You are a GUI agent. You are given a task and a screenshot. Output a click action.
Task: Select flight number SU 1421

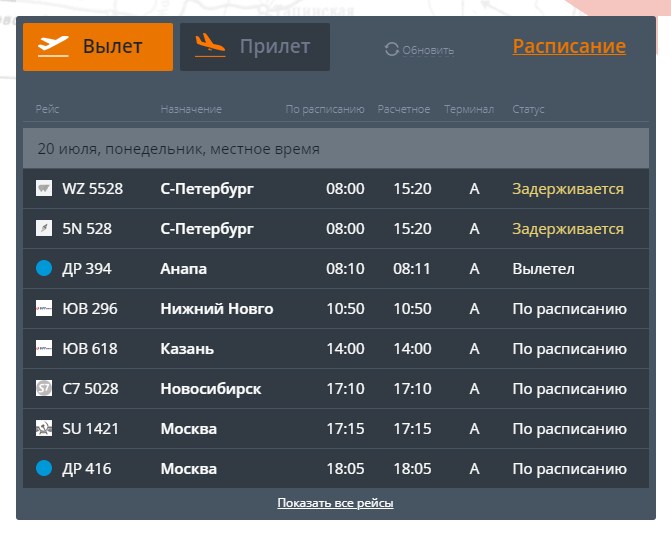(x=90, y=429)
